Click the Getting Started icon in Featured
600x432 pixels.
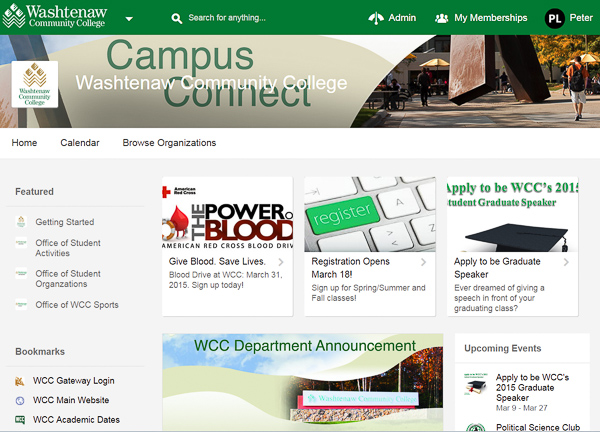[21, 222]
